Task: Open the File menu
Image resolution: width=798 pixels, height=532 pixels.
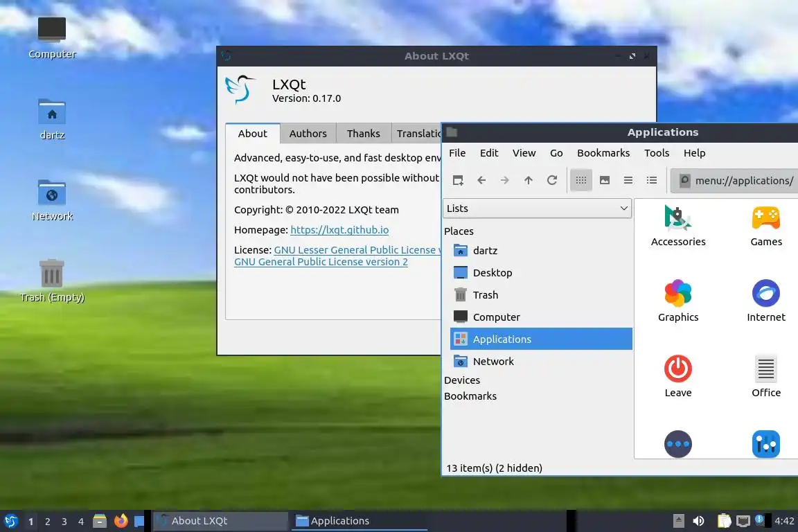Action: pyautogui.click(x=457, y=152)
